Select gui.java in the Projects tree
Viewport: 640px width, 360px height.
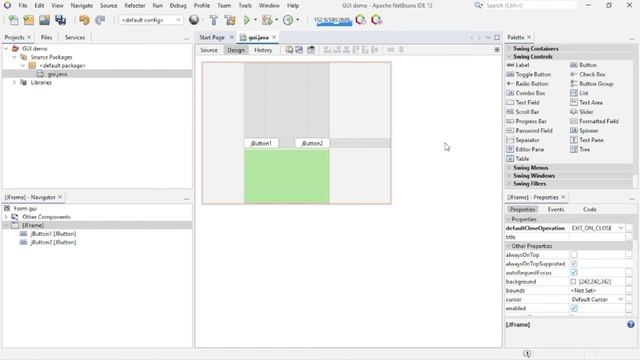click(x=57, y=74)
